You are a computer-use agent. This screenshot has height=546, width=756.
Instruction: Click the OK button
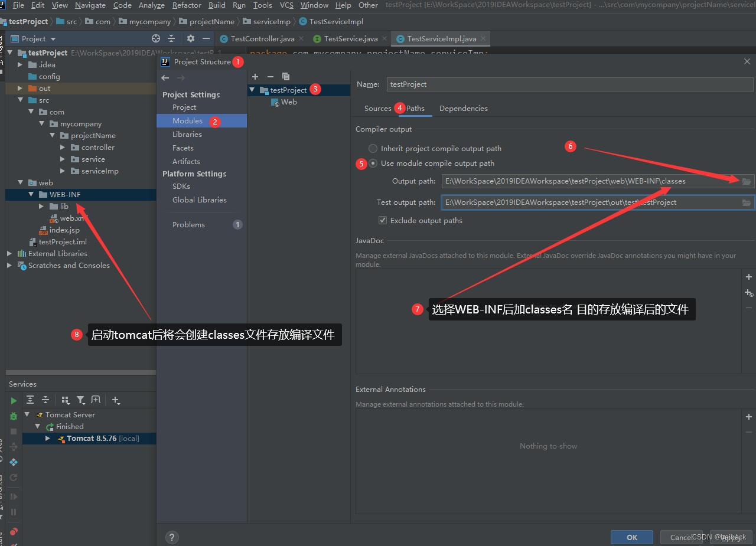point(632,537)
